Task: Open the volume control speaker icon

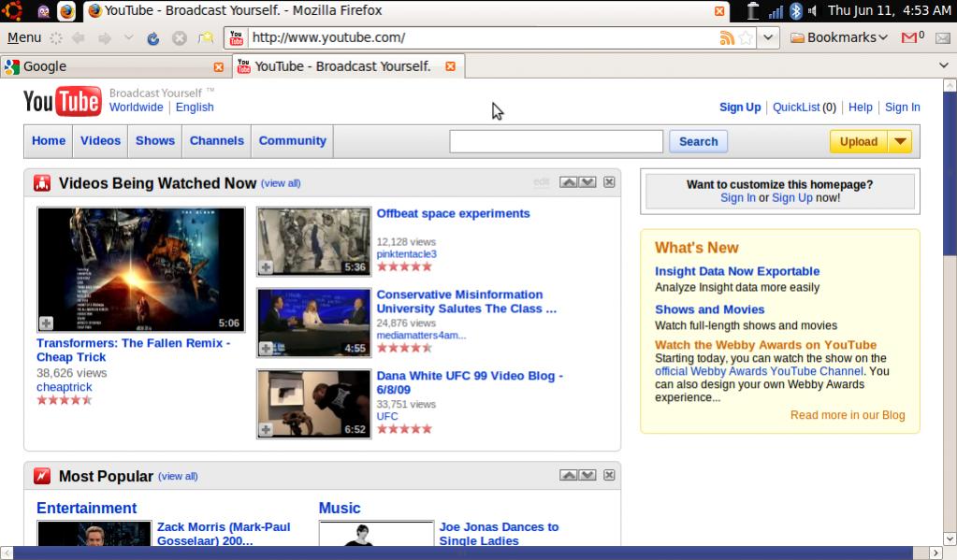Action: [x=812, y=10]
